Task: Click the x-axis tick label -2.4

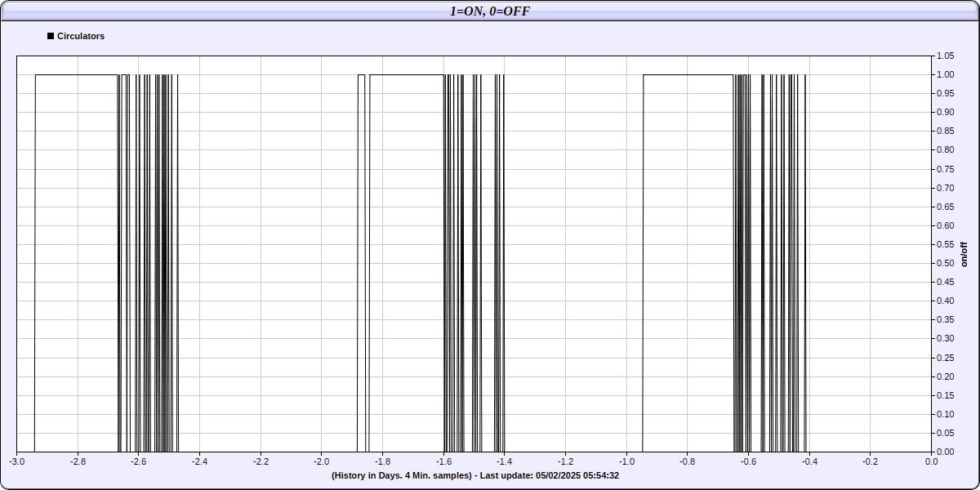Action: pos(200,461)
